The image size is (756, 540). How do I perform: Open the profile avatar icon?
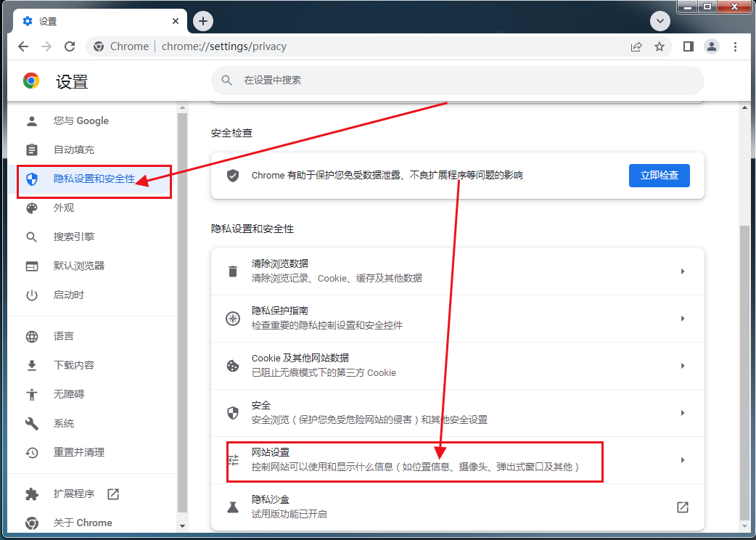point(712,46)
